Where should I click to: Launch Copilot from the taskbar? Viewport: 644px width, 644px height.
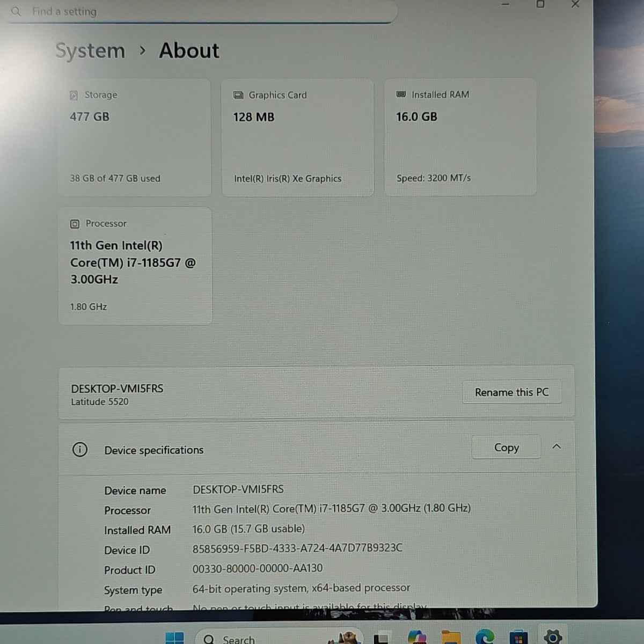point(417,637)
